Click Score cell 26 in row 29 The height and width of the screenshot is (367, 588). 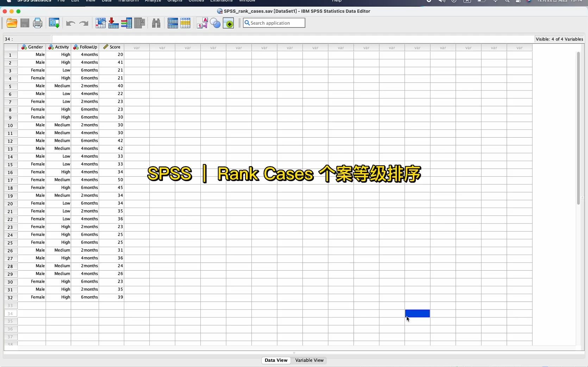click(x=112, y=273)
